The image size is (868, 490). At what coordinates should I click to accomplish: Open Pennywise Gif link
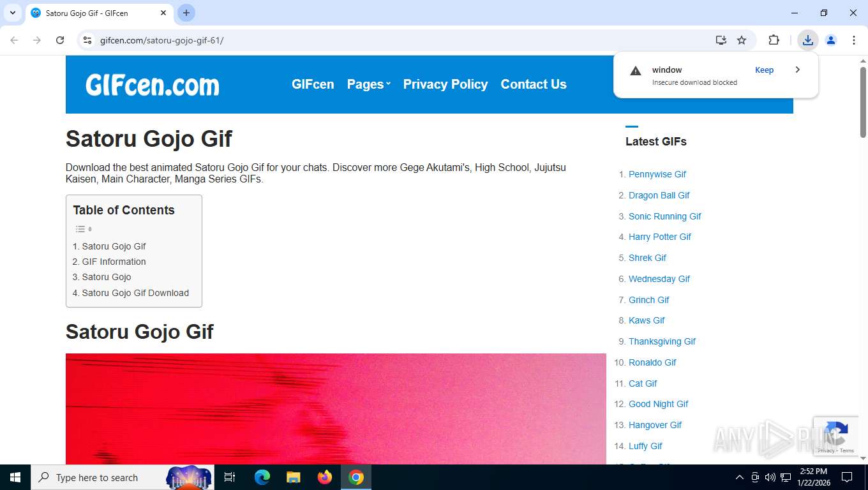(657, 174)
